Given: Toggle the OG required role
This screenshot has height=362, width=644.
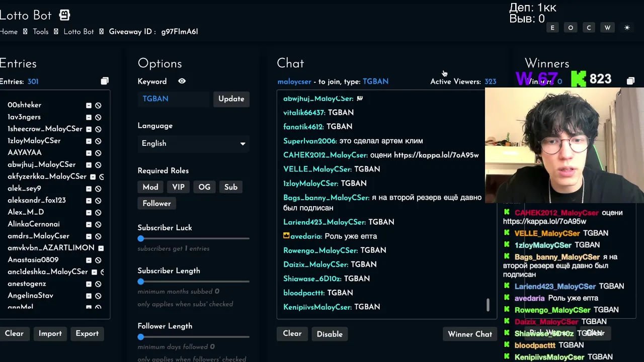Looking at the screenshot, I should pos(204,187).
